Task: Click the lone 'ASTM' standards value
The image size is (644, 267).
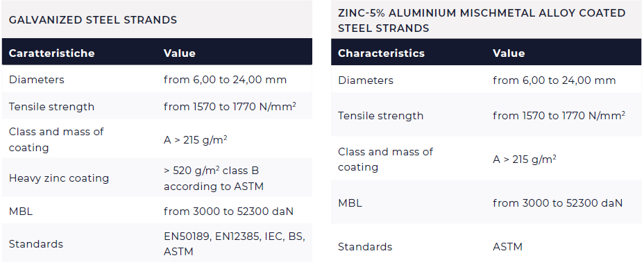Action: coord(508,247)
